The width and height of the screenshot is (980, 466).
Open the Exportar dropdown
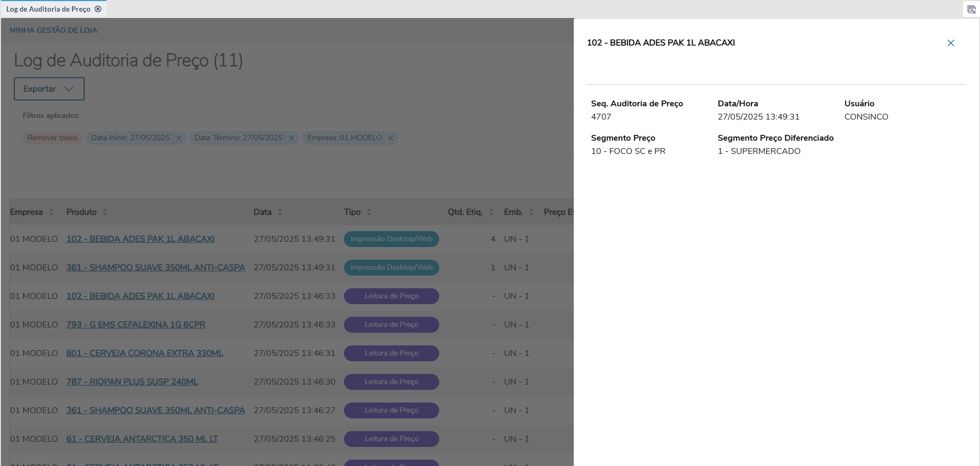pyautogui.click(x=49, y=89)
